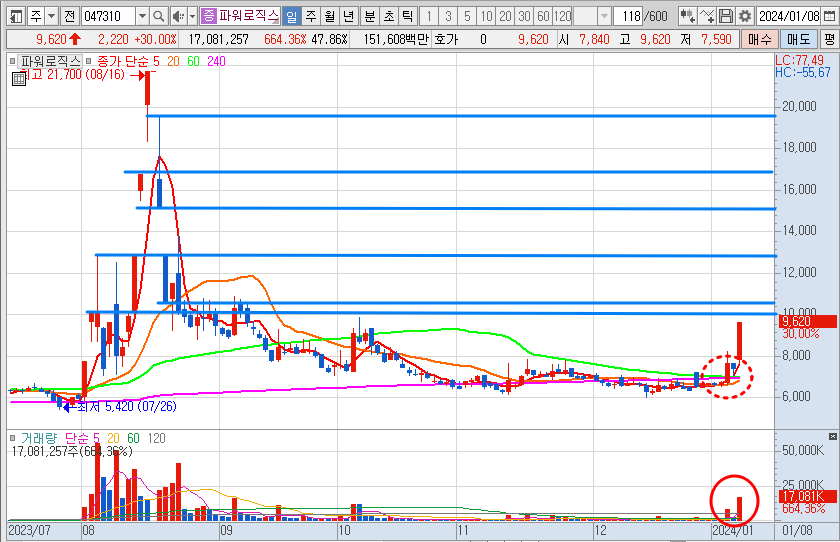Image resolution: width=840 pixels, height=542 pixels.
Task: Click the HC:-55.67 value
Action: tap(802, 72)
